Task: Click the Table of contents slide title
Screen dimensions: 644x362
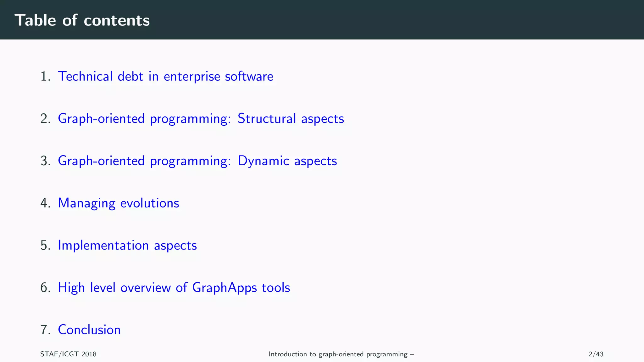Action: click(x=82, y=20)
